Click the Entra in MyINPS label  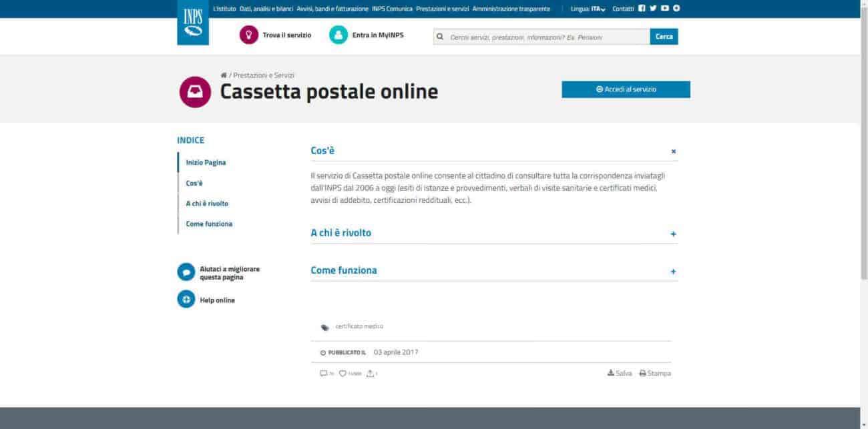click(378, 35)
